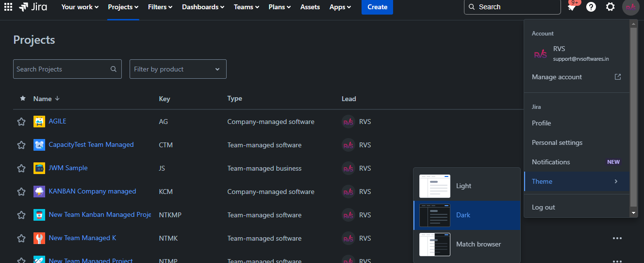Star the New Team Managed K project
The height and width of the screenshot is (263, 644).
click(x=21, y=238)
